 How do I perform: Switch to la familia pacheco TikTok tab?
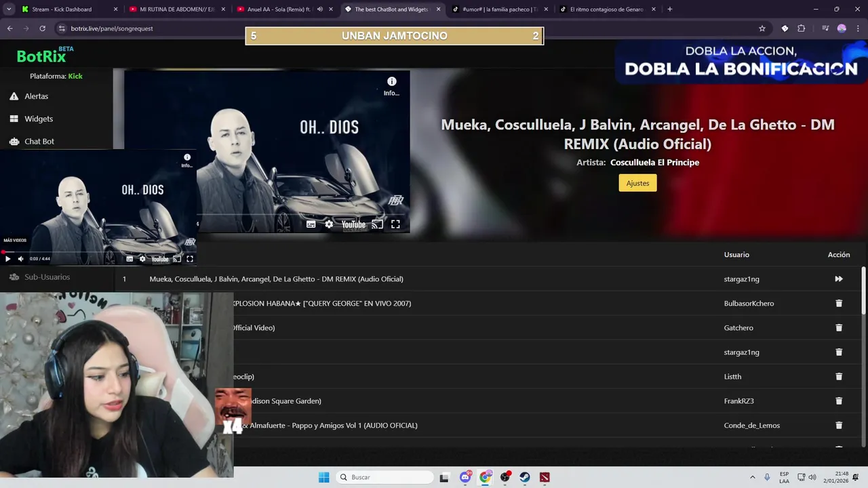coord(499,9)
